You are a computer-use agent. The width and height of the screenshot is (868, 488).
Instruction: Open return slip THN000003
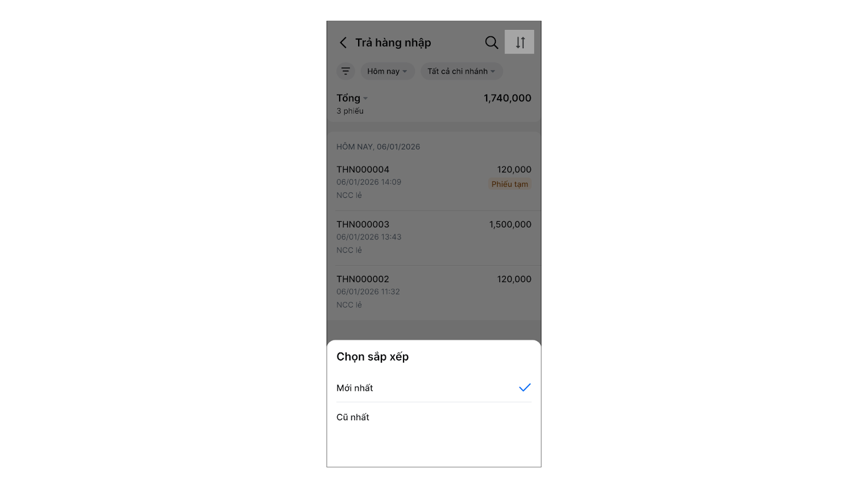pyautogui.click(x=363, y=224)
